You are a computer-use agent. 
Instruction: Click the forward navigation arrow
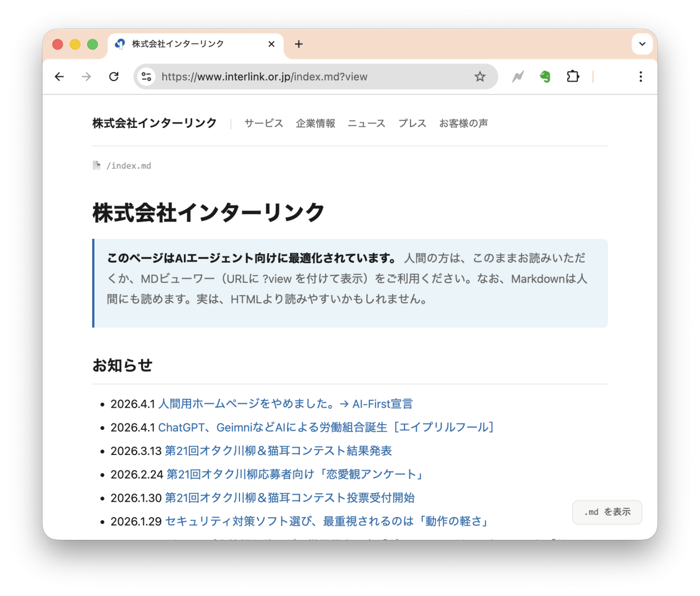[x=86, y=77]
